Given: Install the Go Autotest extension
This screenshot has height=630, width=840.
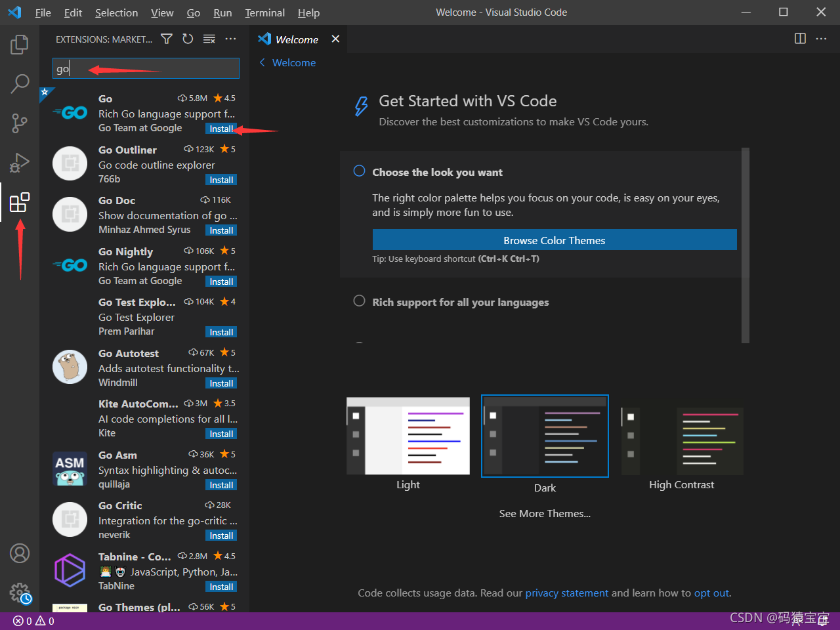Looking at the screenshot, I should pyautogui.click(x=221, y=383).
